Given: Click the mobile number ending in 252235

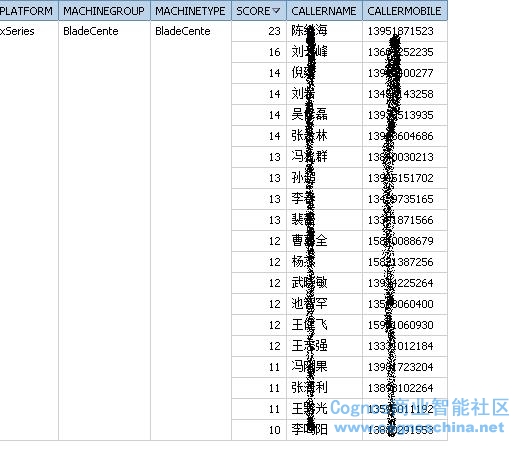Looking at the screenshot, I should tap(400, 52).
